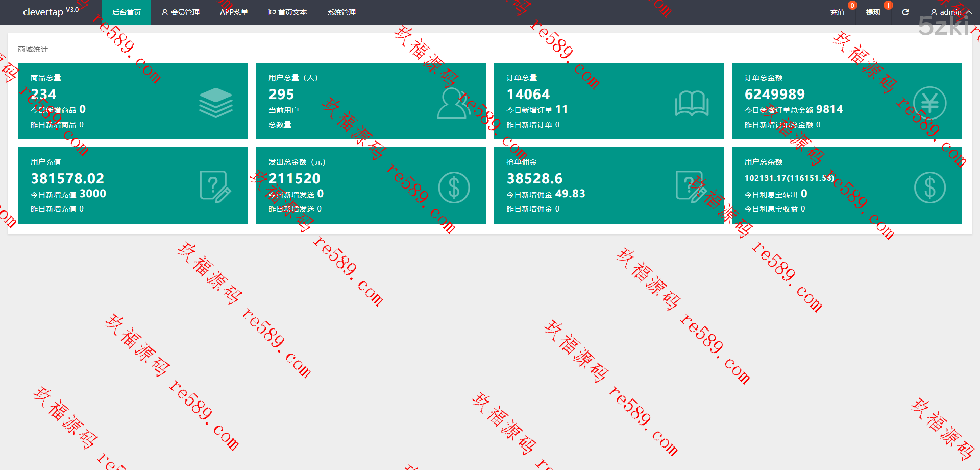The height and width of the screenshot is (470, 980).
Task: Click the 订单总量 value 14064
Action: point(528,95)
